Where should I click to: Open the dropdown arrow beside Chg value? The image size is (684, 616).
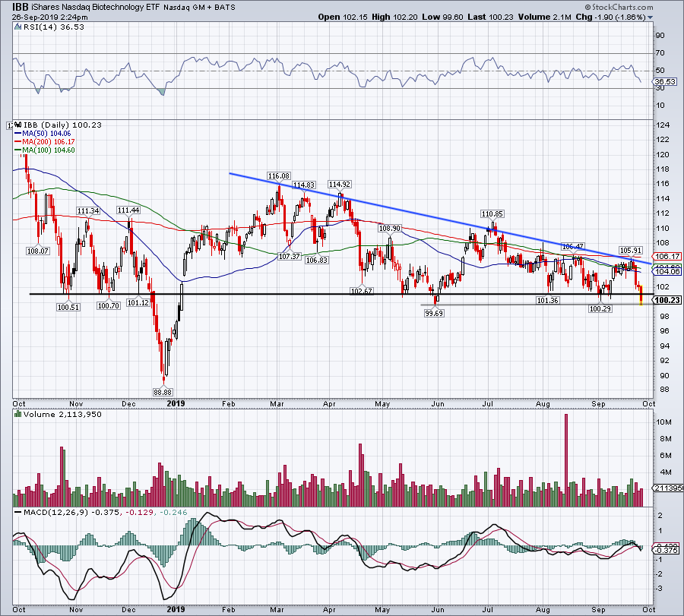(650, 17)
